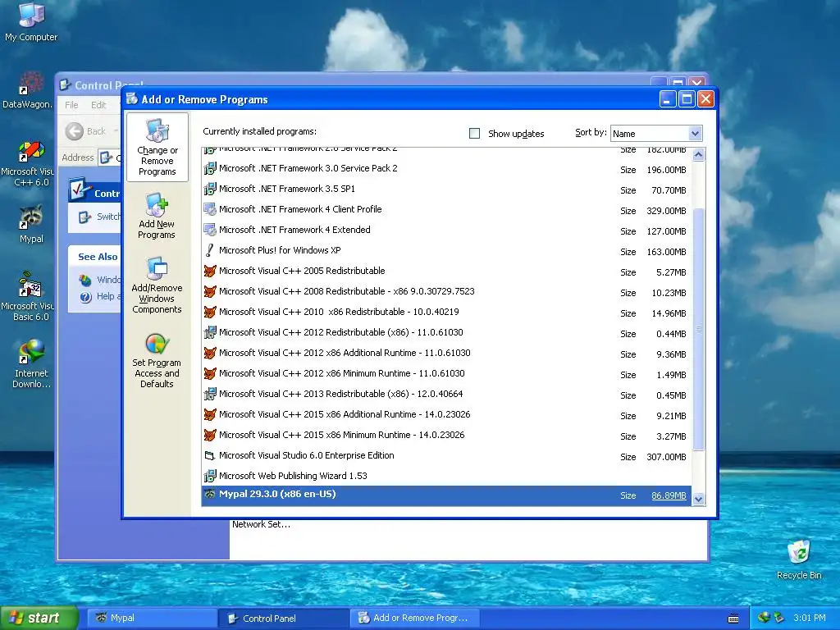Image resolution: width=840 pixels, height=630 pixels.
Task: Click icon of Visual C++ 2012 x86 Additional Runtime
Action: (x=210, y=353)
